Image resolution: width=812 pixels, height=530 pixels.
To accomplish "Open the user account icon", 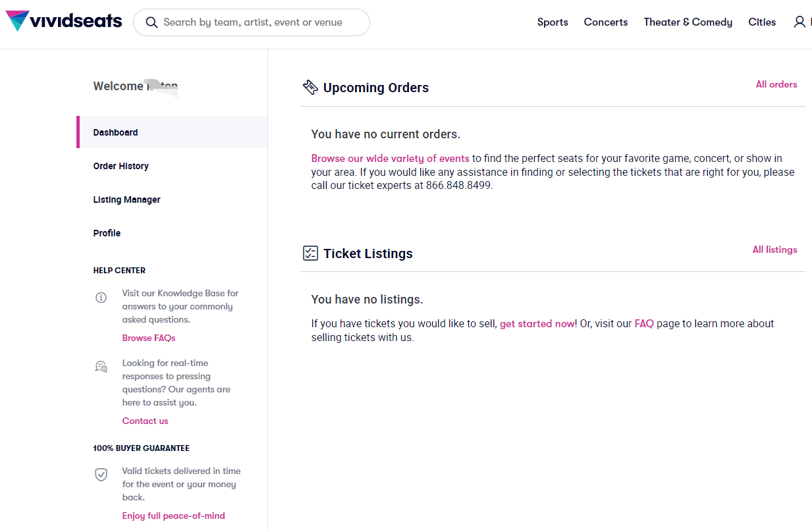I will point(799,22).
